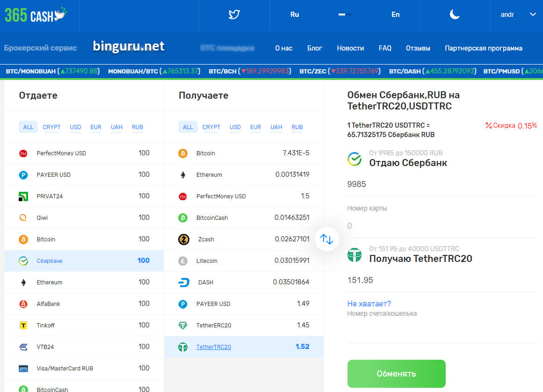Open the Блог menu item
The height and width of the screenshot is (392, 543).
(x=315, y=48)
